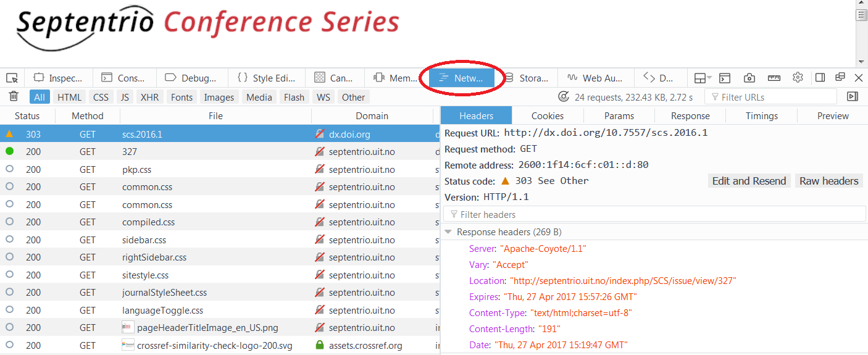The image size is (868, 355).
Task: Sort requests by the Status column
Action: [27, 115]
